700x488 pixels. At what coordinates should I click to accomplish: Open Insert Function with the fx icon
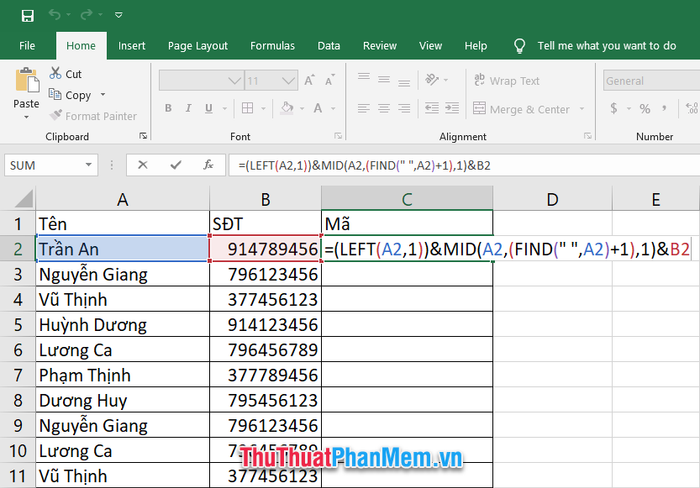208,165
